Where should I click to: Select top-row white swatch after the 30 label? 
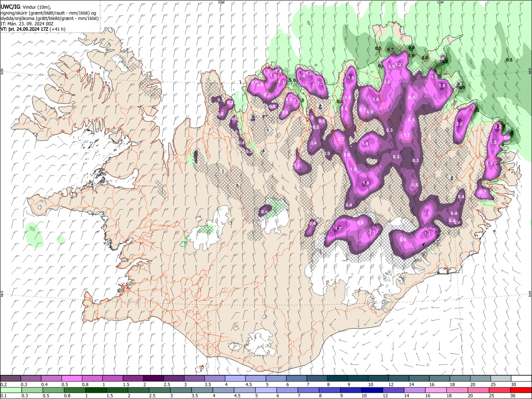tap(521, 379)
